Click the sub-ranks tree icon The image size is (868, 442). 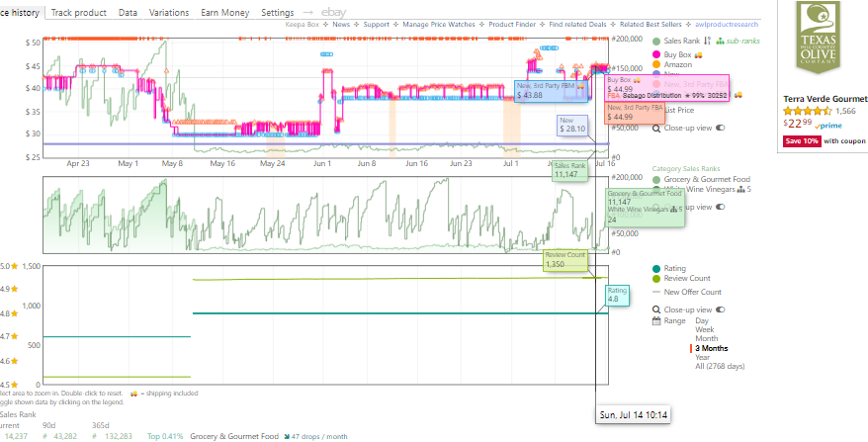pyautogui.click(x=720, y=41)
